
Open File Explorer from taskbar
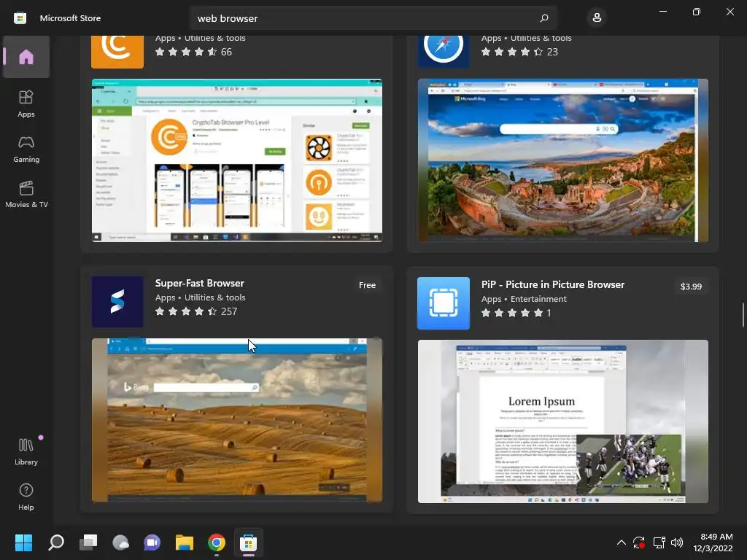185,542
